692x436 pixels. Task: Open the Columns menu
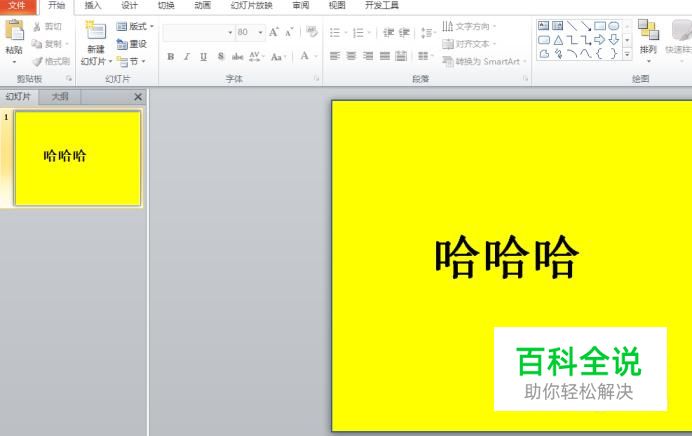click(425, 56)
